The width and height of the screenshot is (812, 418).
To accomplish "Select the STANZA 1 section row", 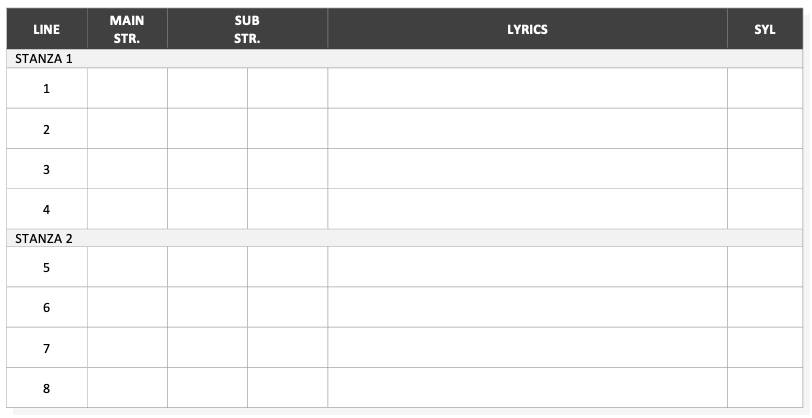I will click(404, 59).
